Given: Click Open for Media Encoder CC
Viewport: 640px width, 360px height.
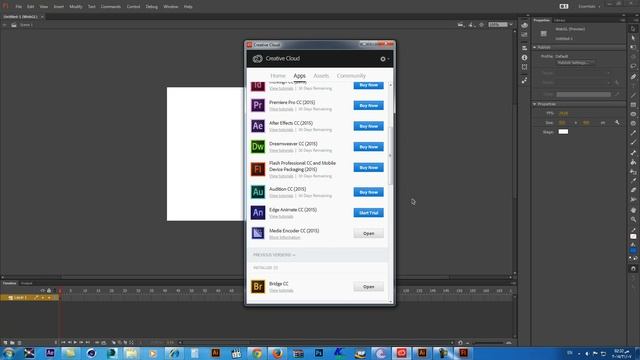Looking at the screenshot, I should tap(369, 233).
